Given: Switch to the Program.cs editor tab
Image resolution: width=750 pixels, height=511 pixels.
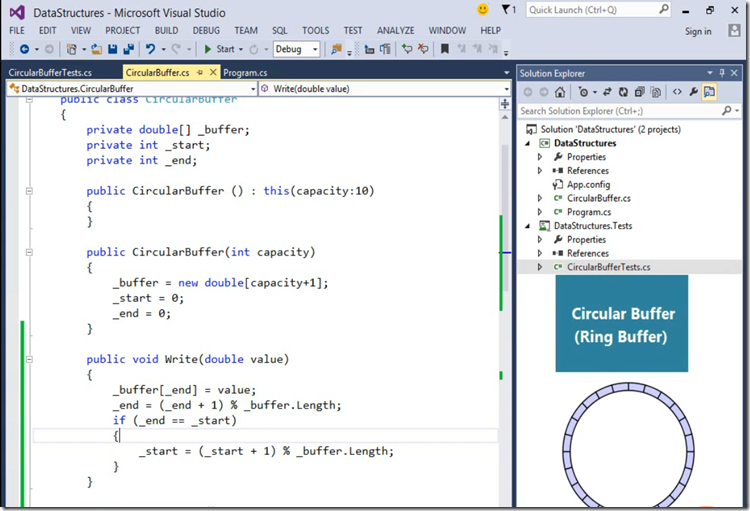Looking at the screenshot, I should tap(245, 73).
